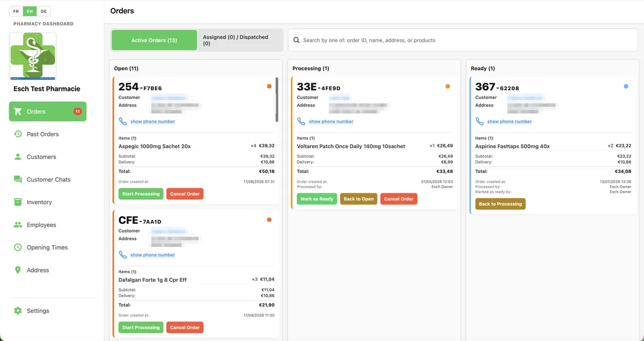Click the phone icon on order CFE
Image resolution: width=644 pixels, height=341 pixels.
point(123,255)
